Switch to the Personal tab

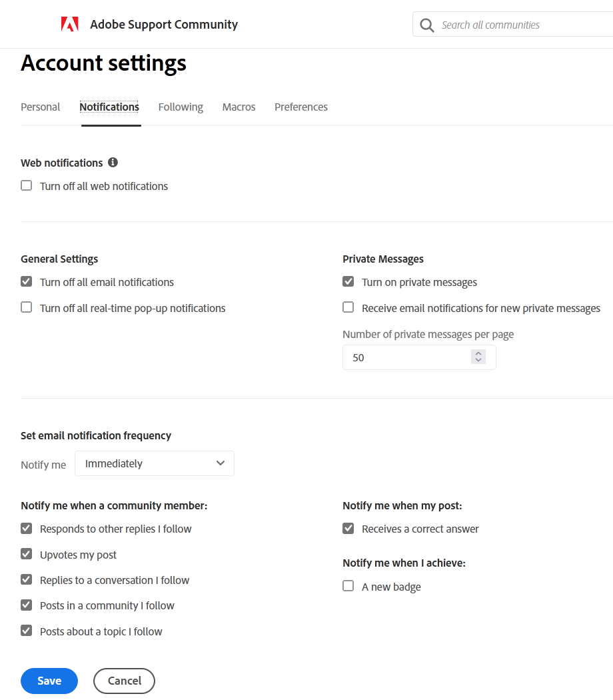[41, 107]
